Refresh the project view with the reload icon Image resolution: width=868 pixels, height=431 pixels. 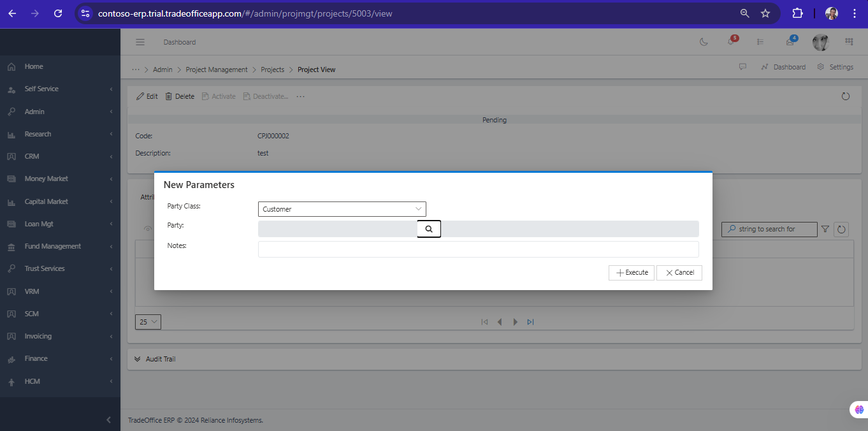coord(846,96)
